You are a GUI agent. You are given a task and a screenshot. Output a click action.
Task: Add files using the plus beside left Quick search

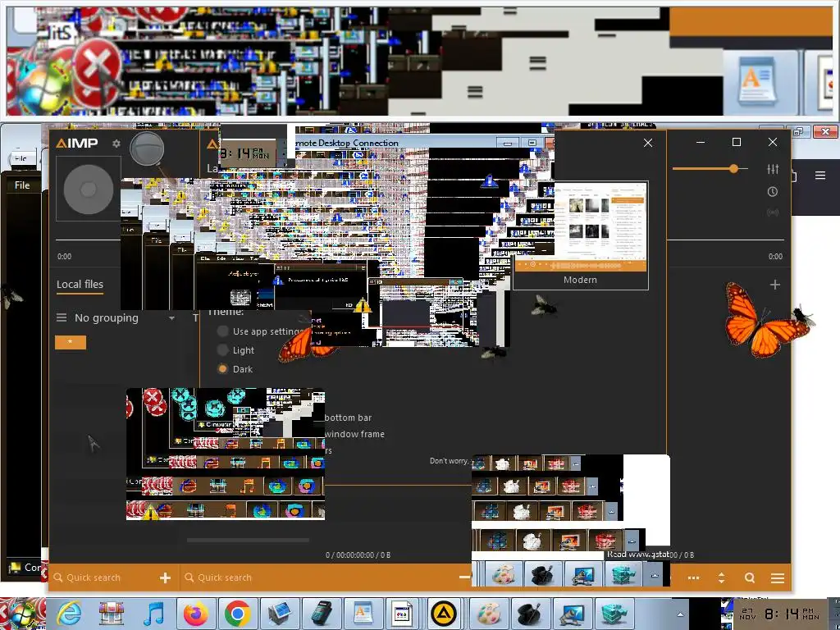coord(165,577)
